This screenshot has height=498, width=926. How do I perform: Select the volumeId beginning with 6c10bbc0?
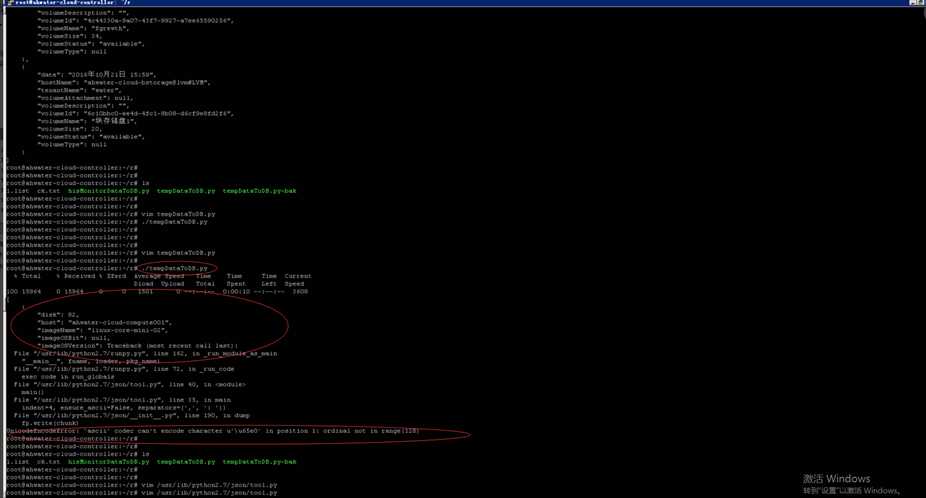pos(136,113)
